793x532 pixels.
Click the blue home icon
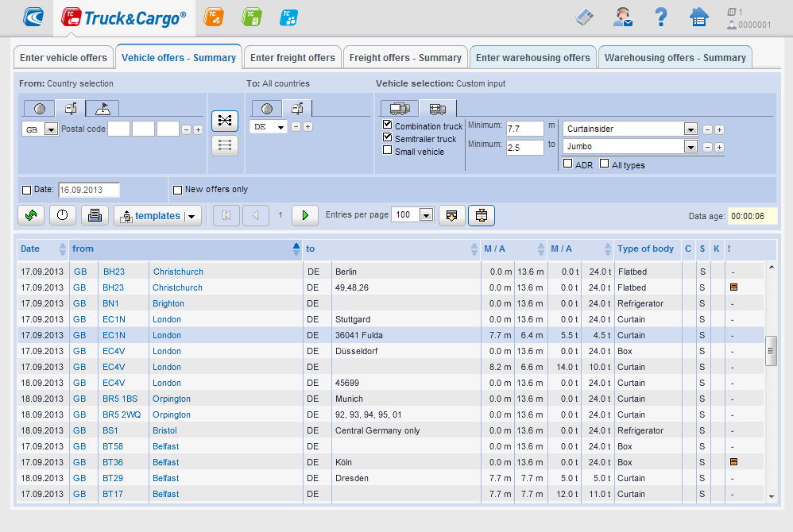(698, 17)
